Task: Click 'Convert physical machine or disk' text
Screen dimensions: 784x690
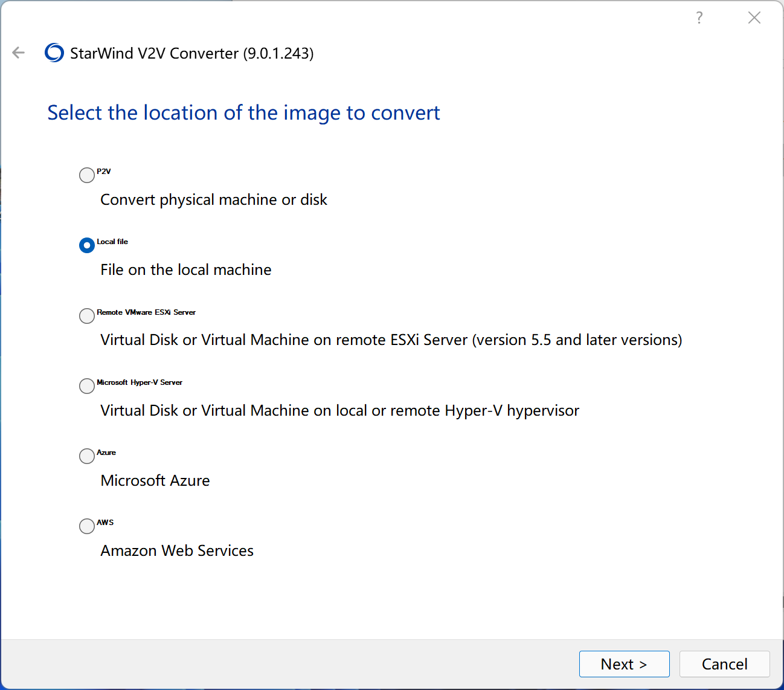Action: 214,200
